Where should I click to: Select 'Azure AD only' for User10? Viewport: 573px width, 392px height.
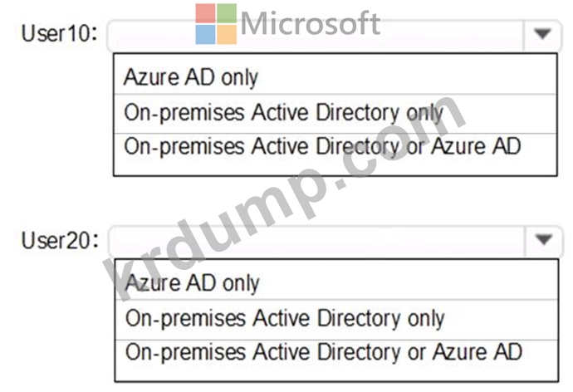tap(335, 76)
